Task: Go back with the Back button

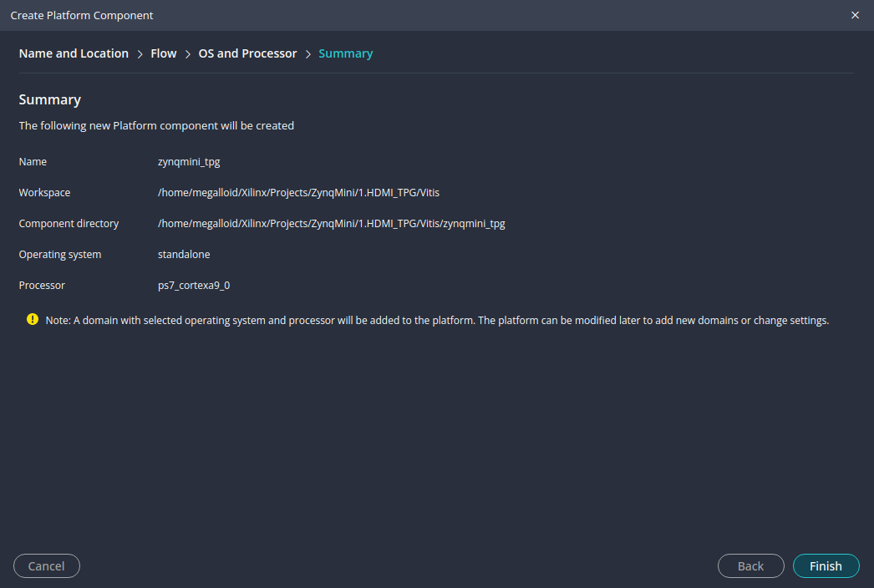Action: click(x=750, y=566)
